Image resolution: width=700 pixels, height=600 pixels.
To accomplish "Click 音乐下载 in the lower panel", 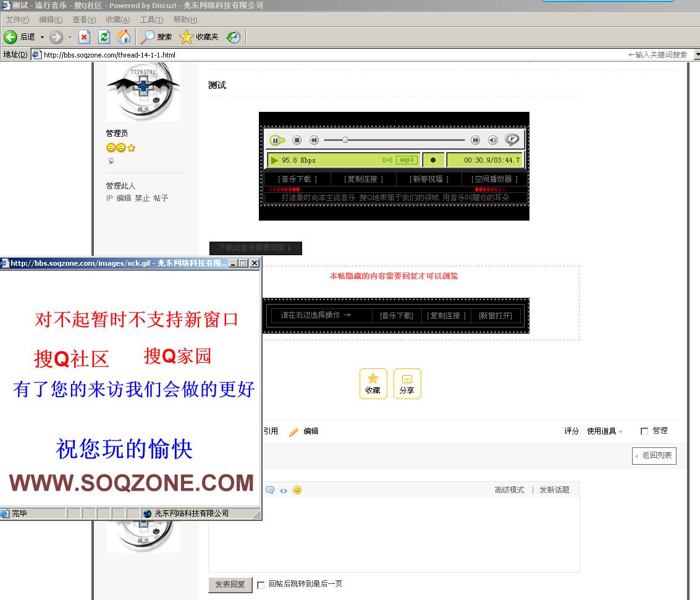I will 397,316.
